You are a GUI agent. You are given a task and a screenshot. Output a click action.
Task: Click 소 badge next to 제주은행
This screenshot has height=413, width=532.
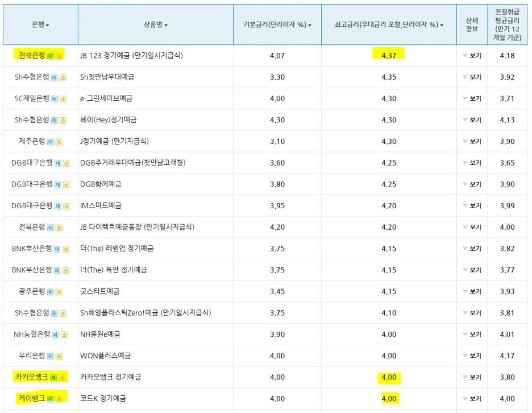pos(59,142)
